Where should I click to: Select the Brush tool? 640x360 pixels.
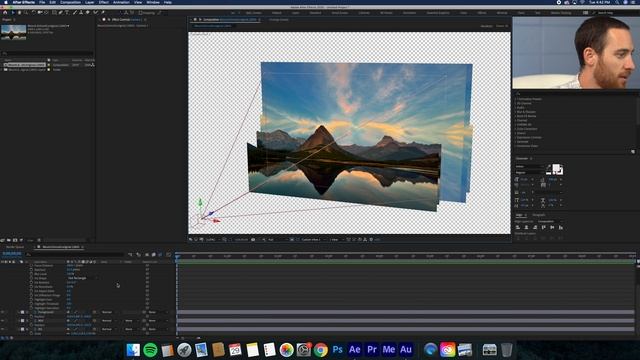tap(75, 13)
